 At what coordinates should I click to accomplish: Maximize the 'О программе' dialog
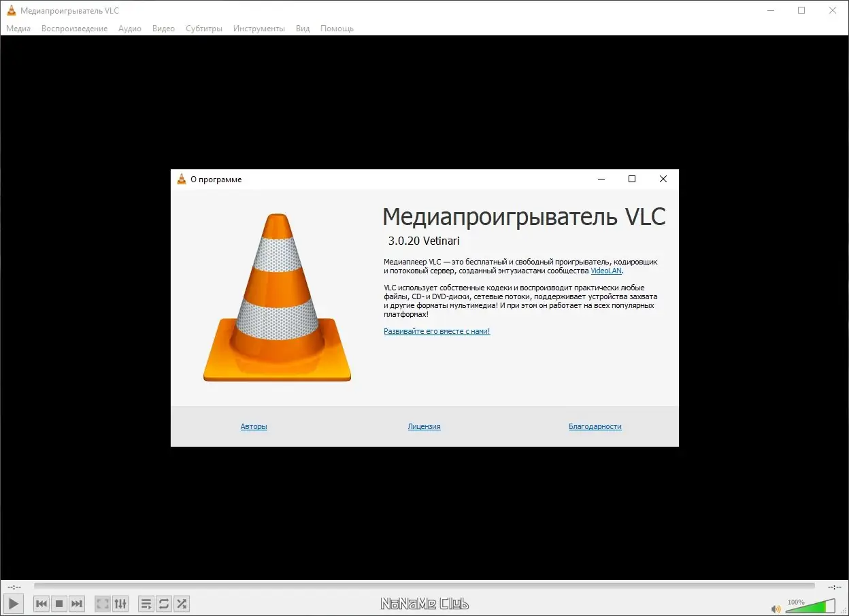pyautogui.click(x=632, y=179)
